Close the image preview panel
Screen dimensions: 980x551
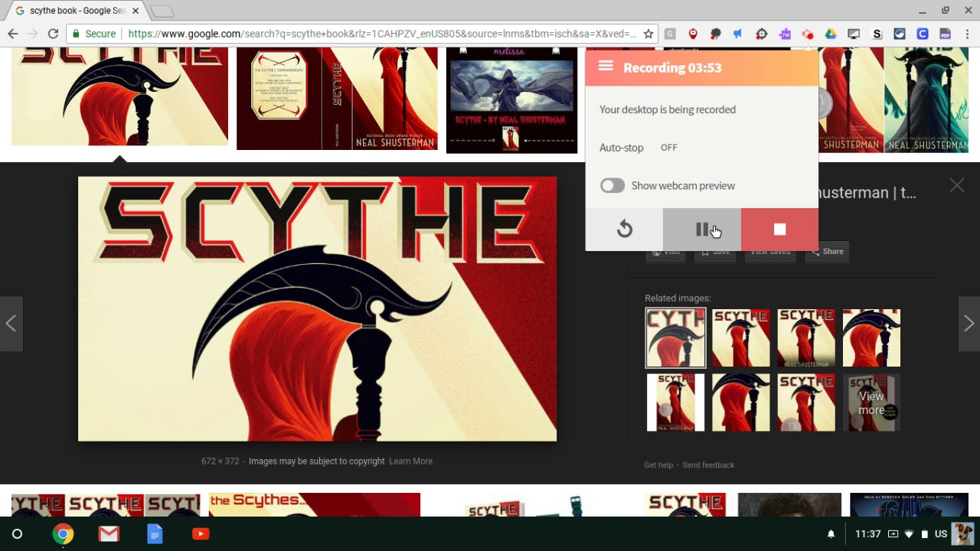point(957,185)
